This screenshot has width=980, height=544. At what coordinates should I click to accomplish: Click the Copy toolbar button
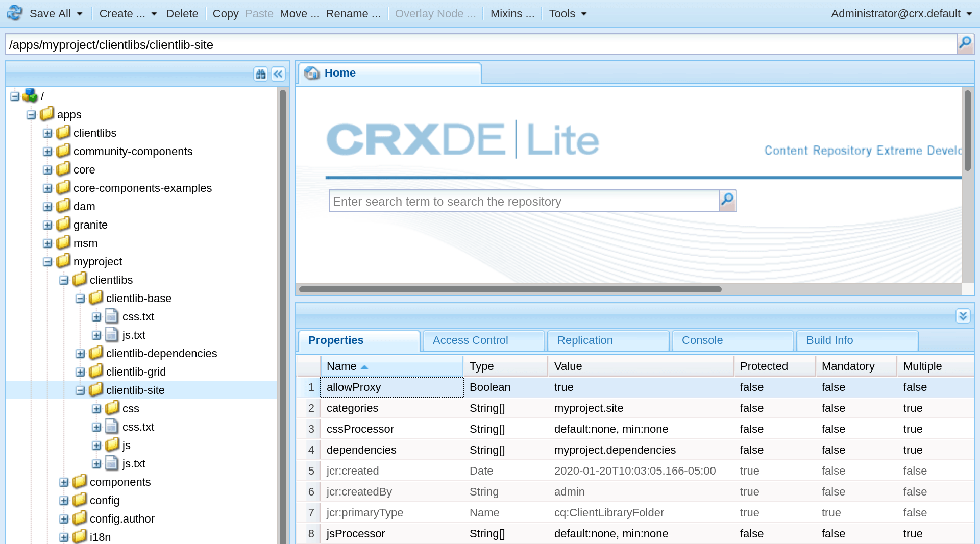click(226, 14)
